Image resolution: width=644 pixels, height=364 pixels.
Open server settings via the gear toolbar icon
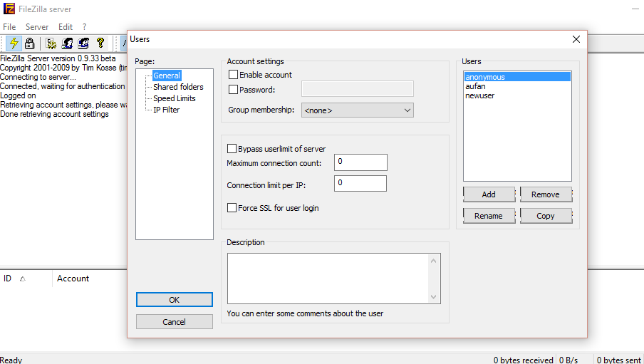[51, 43]
